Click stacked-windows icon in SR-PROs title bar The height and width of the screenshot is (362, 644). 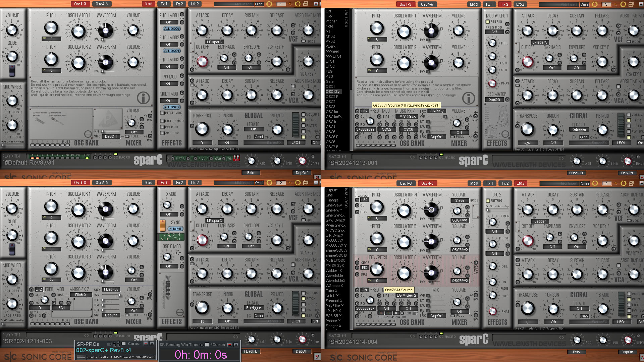pyautogui.click(x=109, y=344)
